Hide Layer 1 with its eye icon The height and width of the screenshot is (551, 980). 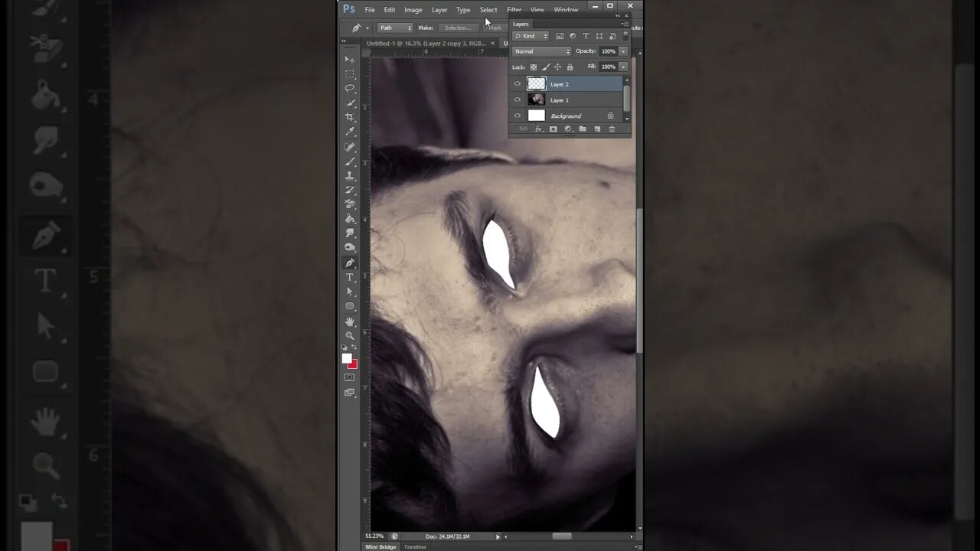(x=518, y=100)
